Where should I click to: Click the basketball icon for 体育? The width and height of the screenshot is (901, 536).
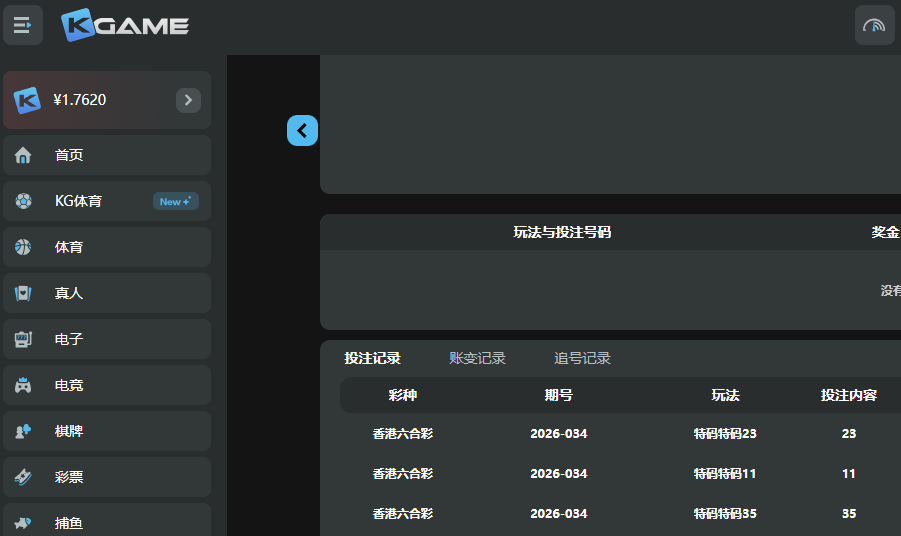[23, 247]
